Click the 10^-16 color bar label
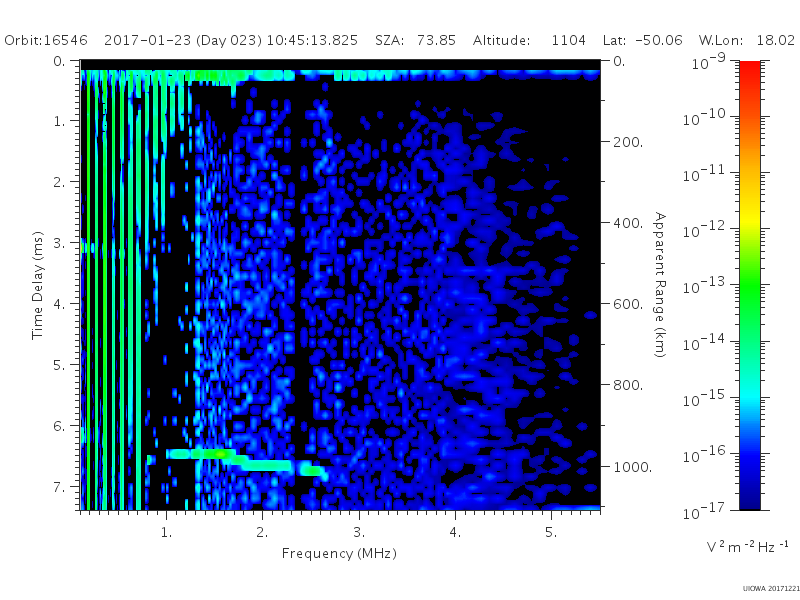The width and height of the screenshot is (800, 600). [705, 455]
